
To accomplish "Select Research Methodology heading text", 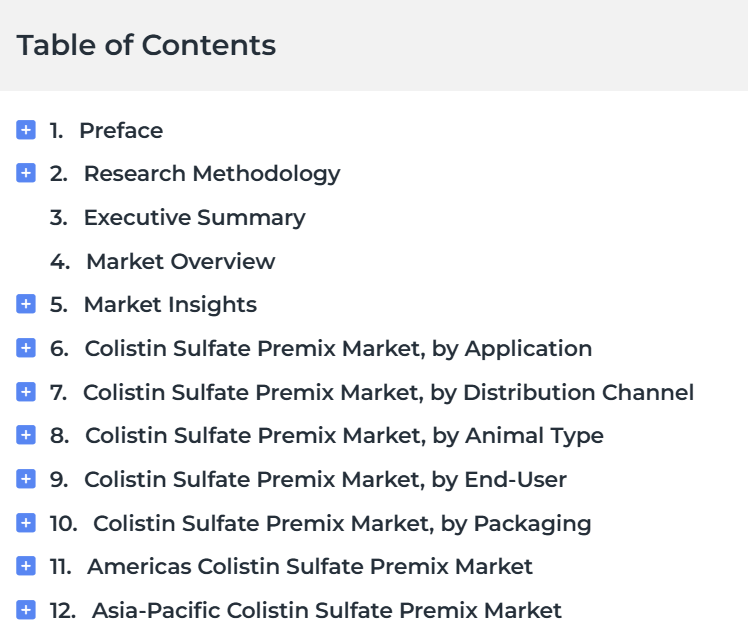I will point(212,174).
